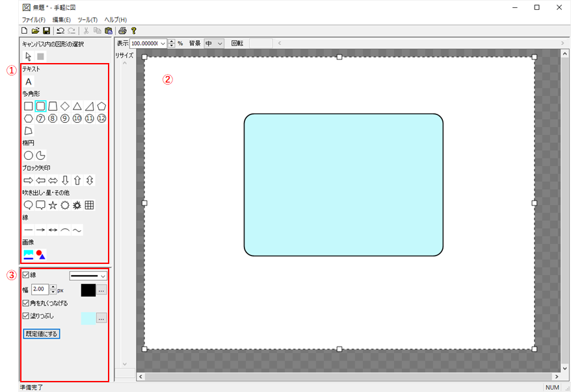Open the 編集(E) menu

[62, 20]
